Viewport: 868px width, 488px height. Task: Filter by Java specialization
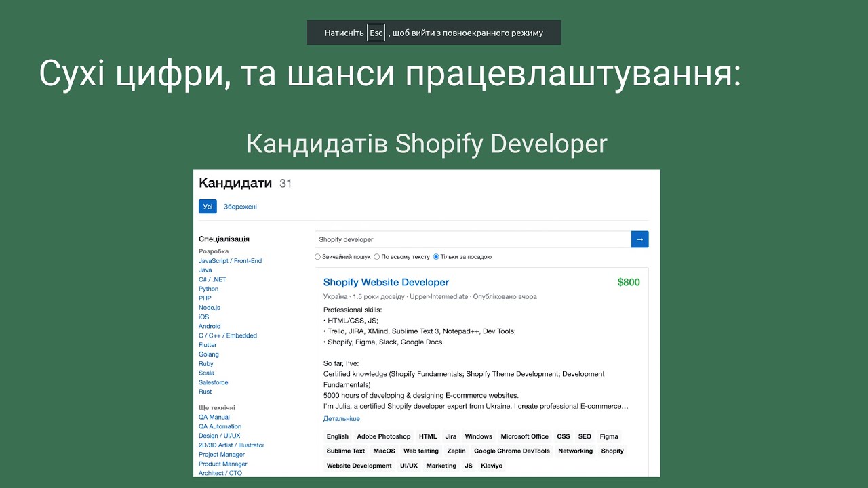205,270
